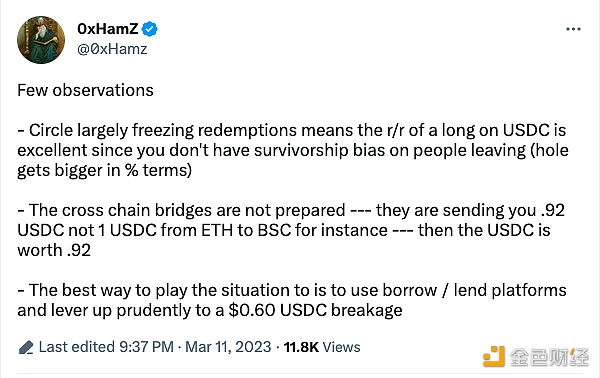Screen dimensions: 600x378
Task: Click the Mar 11, 2023 date
Action: (228, 347)
